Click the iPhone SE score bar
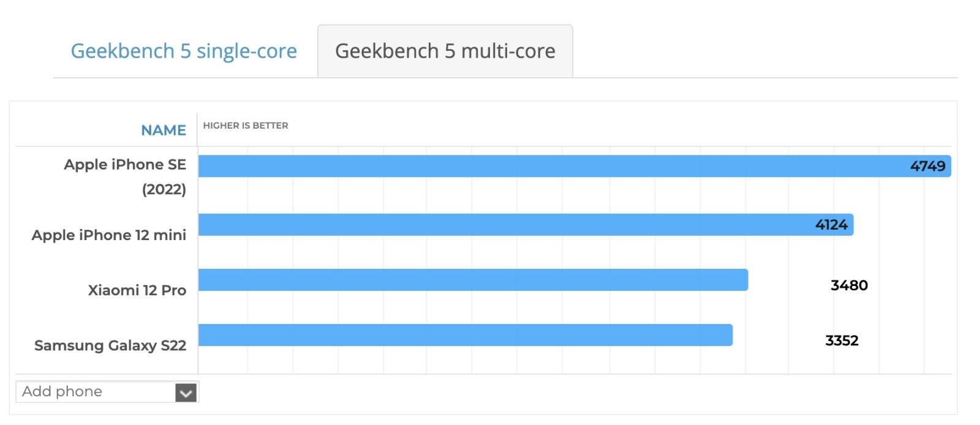 point(551,165)
